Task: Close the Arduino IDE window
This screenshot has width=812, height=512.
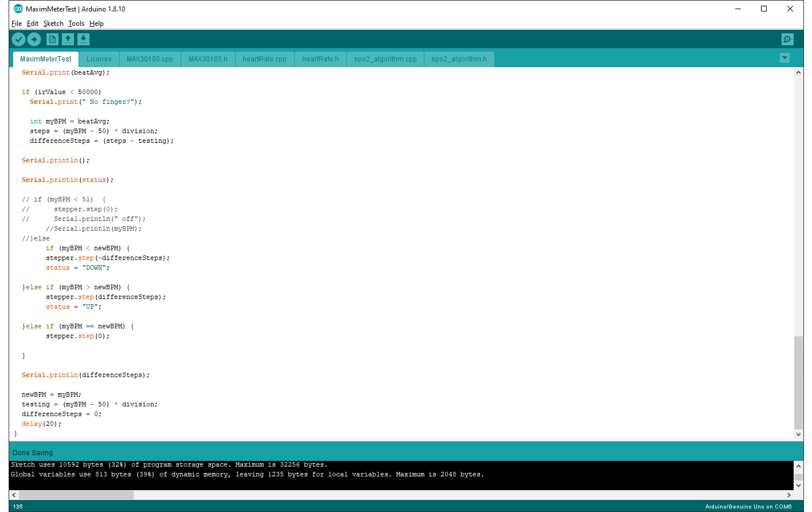Action: (790, 9)
